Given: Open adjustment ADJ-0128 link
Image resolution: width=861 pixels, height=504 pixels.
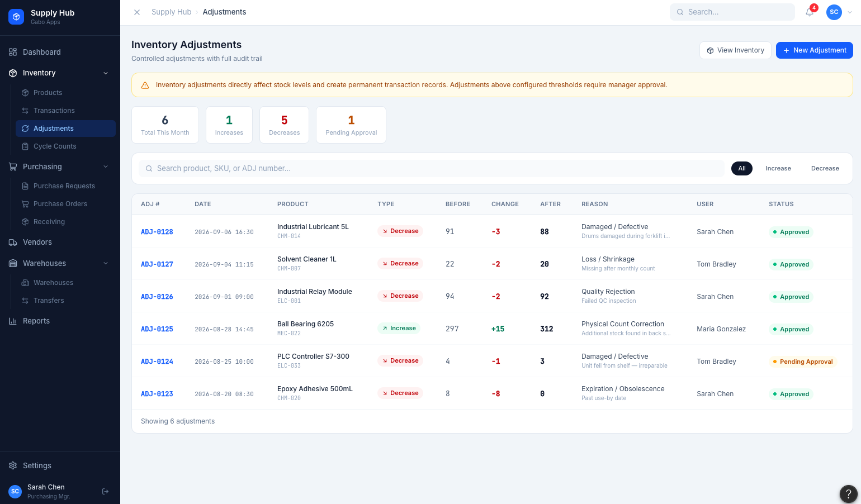Looking at the screenshot, I should tap(157, 232).
